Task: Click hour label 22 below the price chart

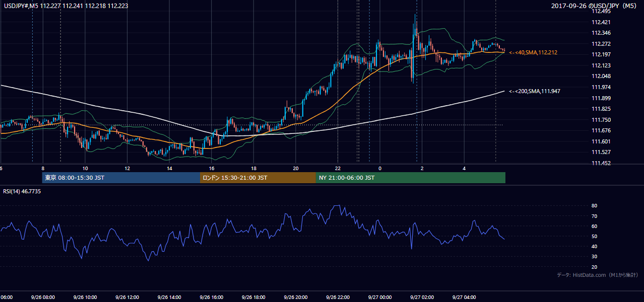Action: (x=338, y=168)
